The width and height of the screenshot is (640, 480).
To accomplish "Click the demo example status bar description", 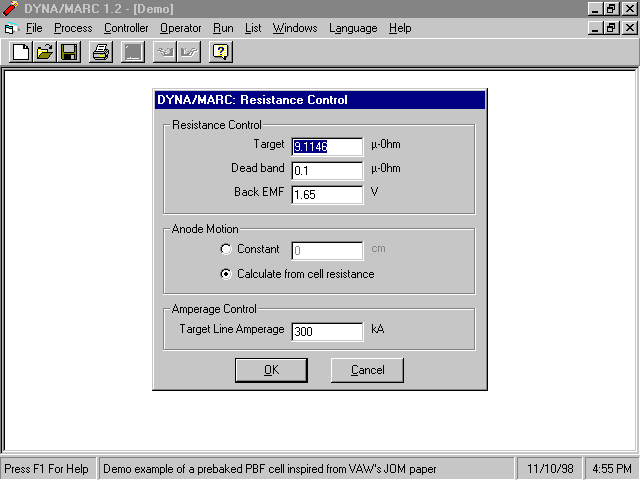I will coord(270,469).
